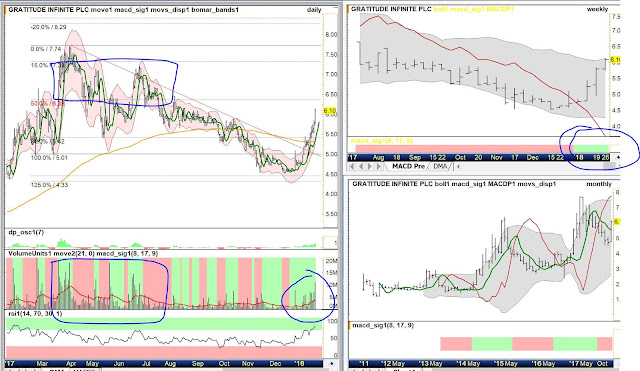The image size is (640, 371).
Task: Click the weekly time-axis corner icon
Action: (618, 157)
